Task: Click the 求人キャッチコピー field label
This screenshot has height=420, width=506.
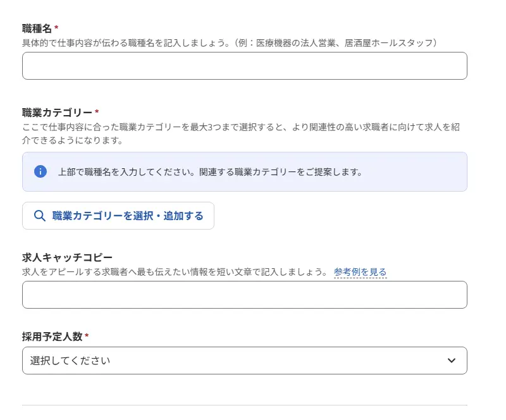Action: [x=67, y=257]
